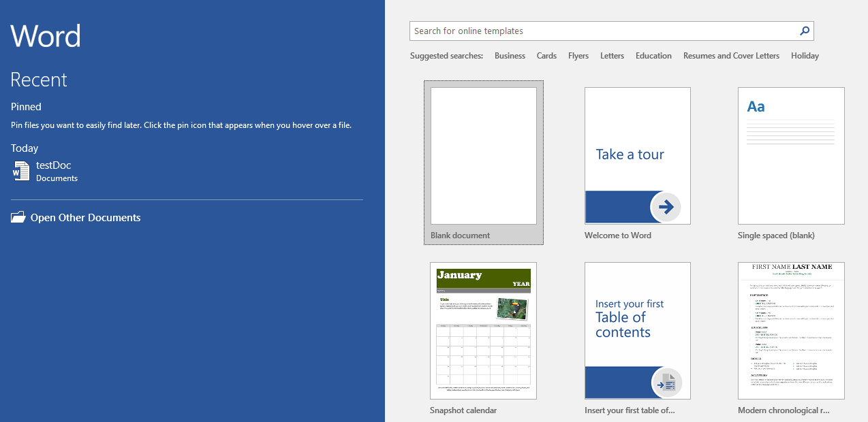Select the Education suggested search
This screenshot has width=868, height=422.
pyautogui.click(x=653, y=56)
